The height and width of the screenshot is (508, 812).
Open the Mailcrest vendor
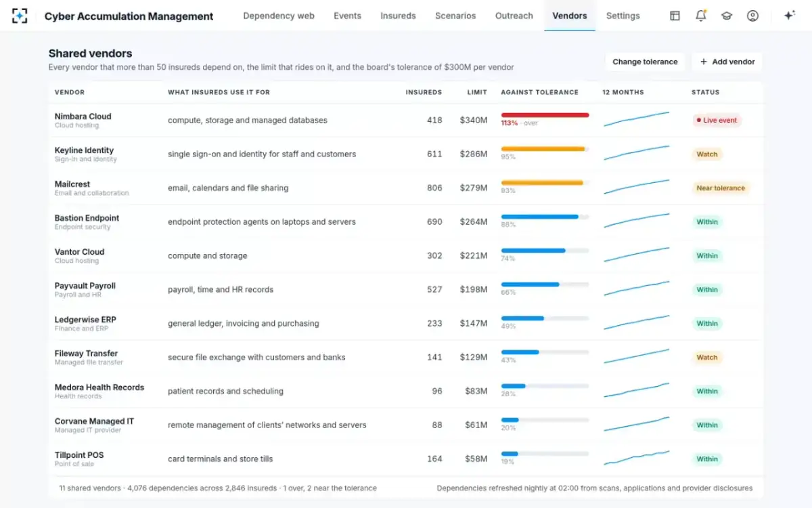tap(72, 184)
